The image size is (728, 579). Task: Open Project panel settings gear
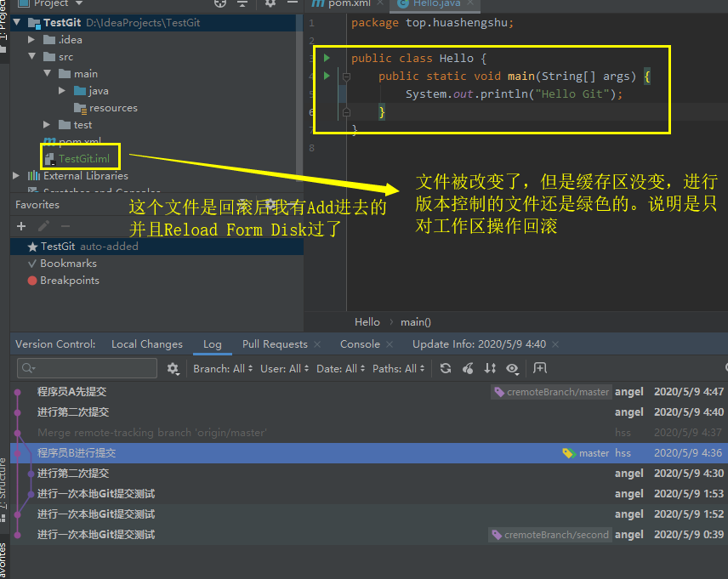(270, 3)
